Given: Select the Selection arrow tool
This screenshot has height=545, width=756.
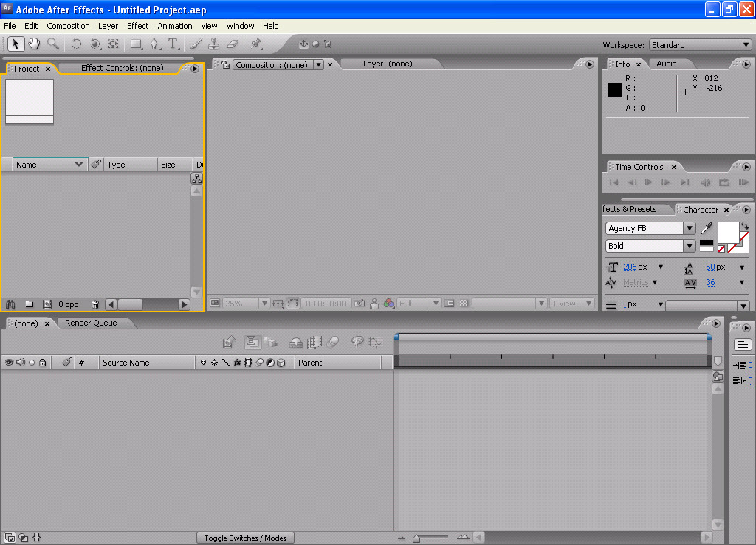Looking at the screenshot, I should tap(16, 44).
